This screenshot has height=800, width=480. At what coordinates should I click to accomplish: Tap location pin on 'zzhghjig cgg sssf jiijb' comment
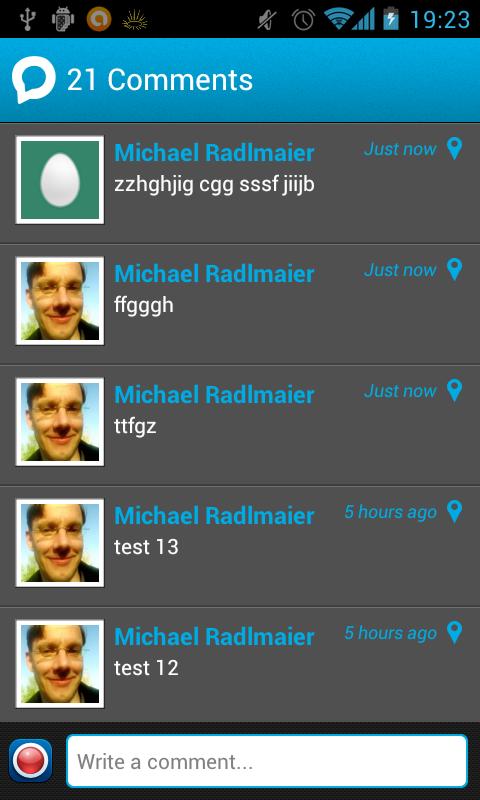point(454,148)
